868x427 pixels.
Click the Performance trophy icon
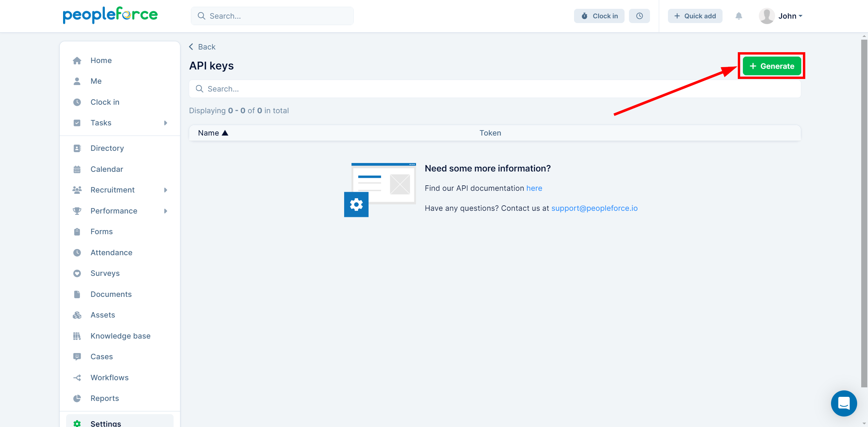(x=77, y=211)
